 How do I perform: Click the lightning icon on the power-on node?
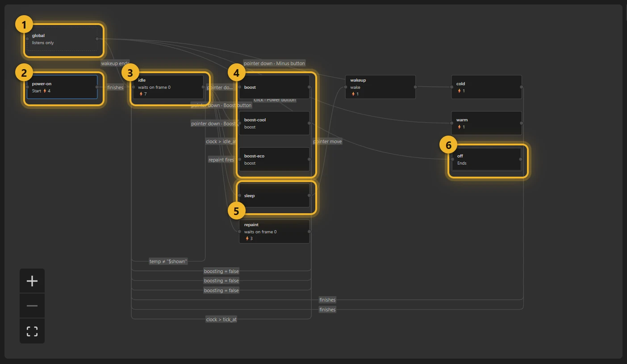click(45, 91)
